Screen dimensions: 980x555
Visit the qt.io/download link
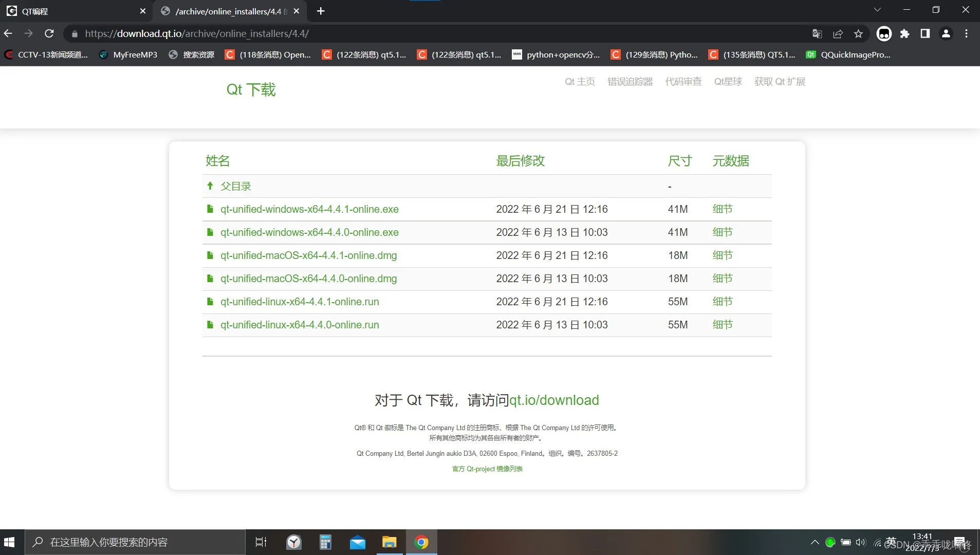coord(554,400)
